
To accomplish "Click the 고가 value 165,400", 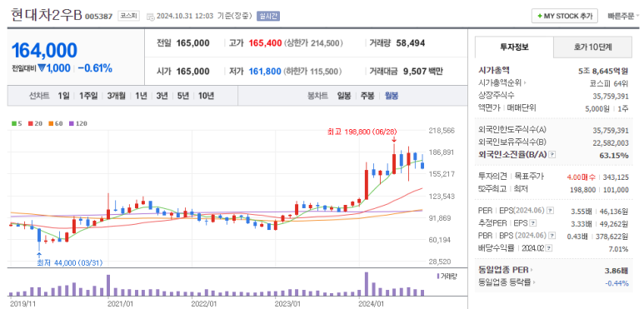I will click(265, 43).
